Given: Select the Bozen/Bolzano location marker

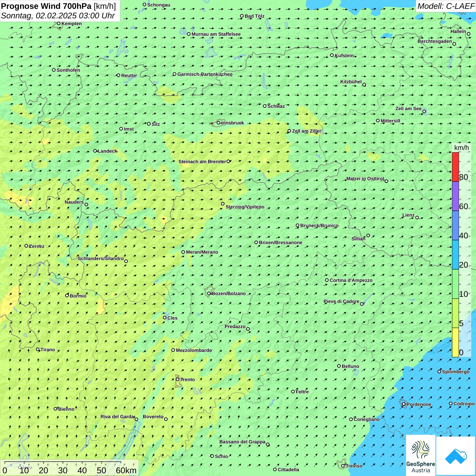Looking at the screenshot, I should pos(209,293).
